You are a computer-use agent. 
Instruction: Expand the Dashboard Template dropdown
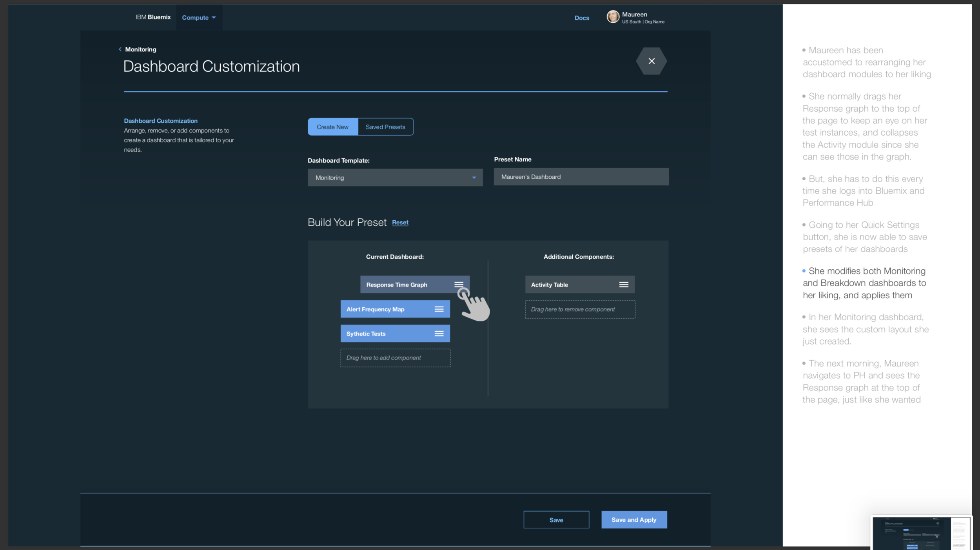[394, 178]
